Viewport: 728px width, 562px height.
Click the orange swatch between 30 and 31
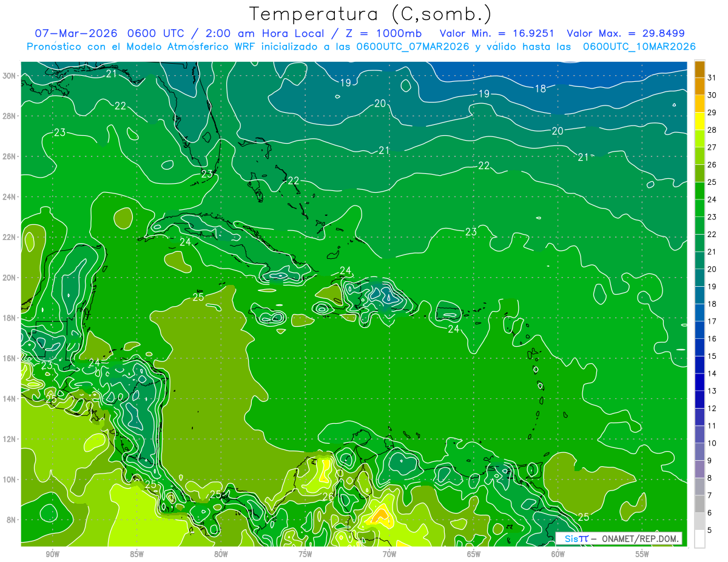click(699, 86)
